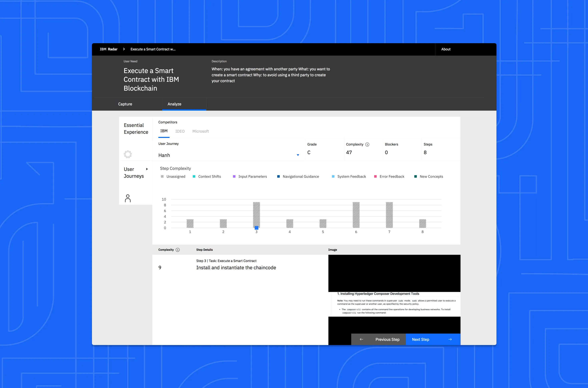Select step 6 bar in chart
The image size is (588, 388).
(356, 215)
